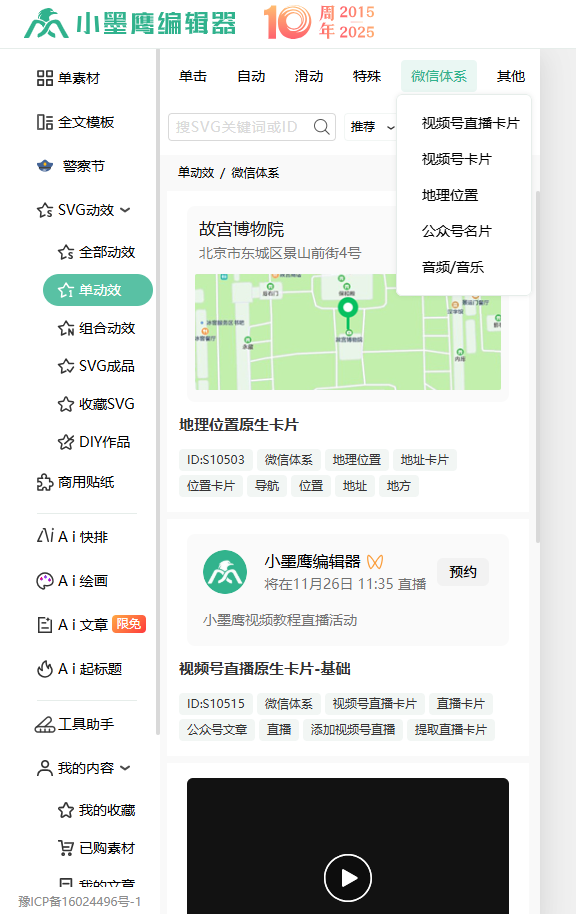
Task: Open the 单击 tab
Action: pos(193,76)
